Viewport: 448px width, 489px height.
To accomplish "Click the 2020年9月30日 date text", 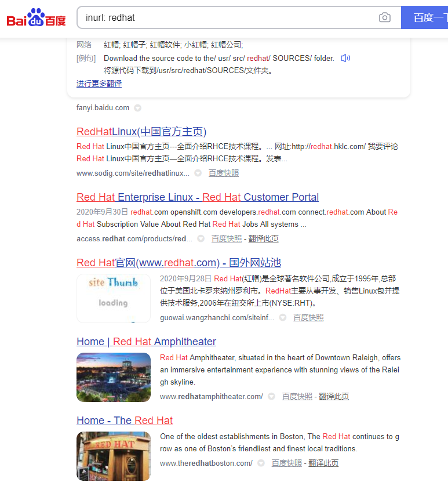I will pos(102,212).
